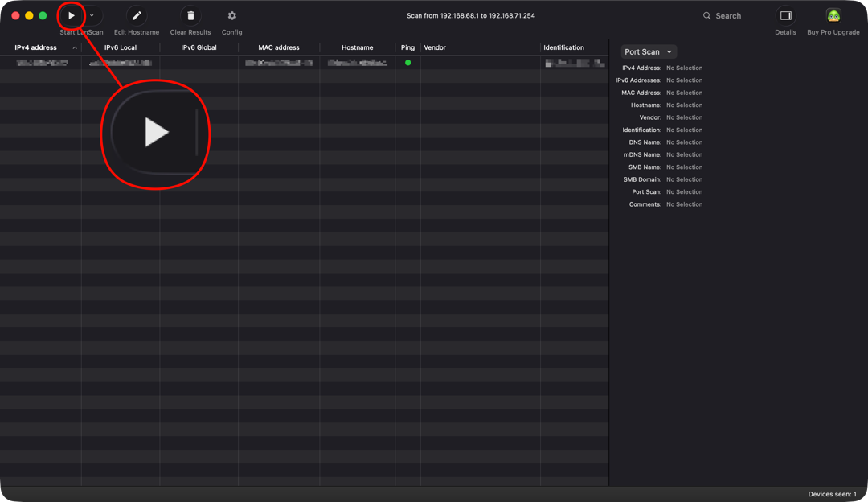Start the LanScan with the play button
The width and height of the screenshot is (868, 502).
pos(72,15)
